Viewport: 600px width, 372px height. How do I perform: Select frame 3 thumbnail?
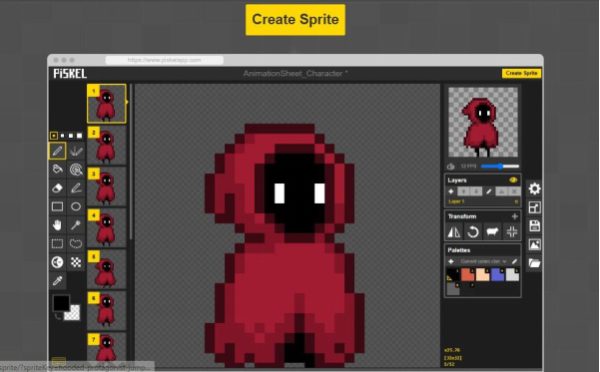pos(107,187)
